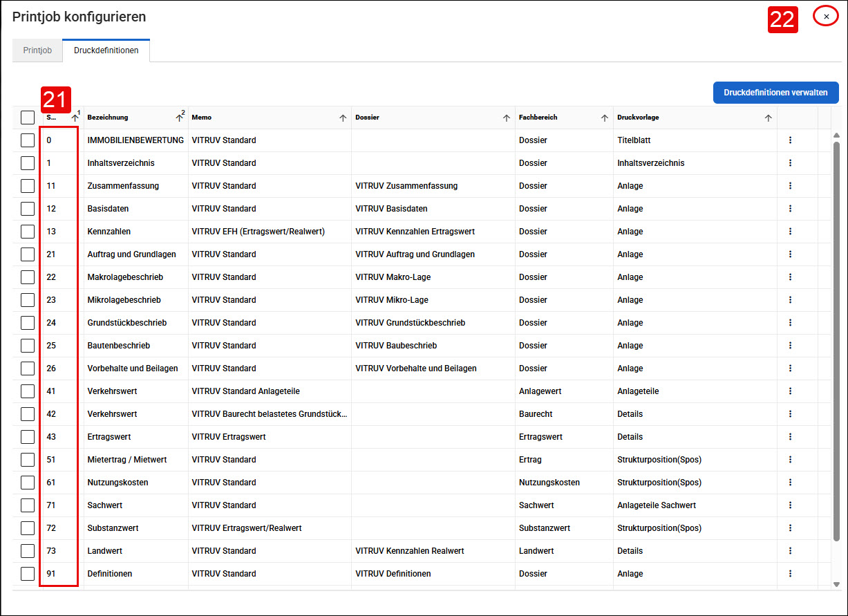Click the sort arrow in the Memo column header
Screen dimensions: 848x616
tap(343, 118)
